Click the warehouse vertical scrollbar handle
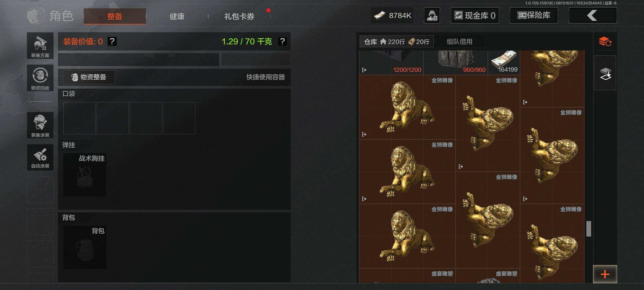The height and width of the screenshot is (290, 644). (x=589, y=229)
